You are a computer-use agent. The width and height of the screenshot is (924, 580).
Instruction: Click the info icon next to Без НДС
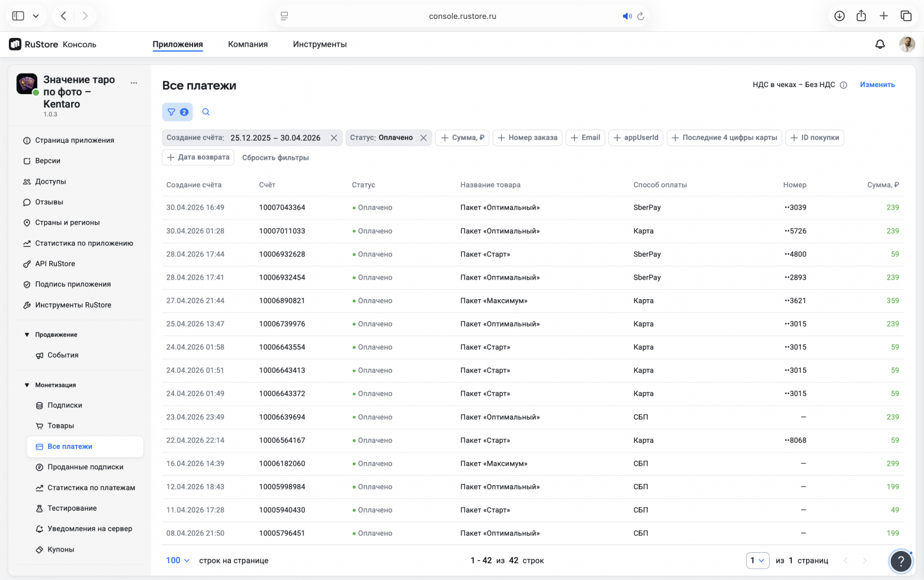[x=843, y=85]
